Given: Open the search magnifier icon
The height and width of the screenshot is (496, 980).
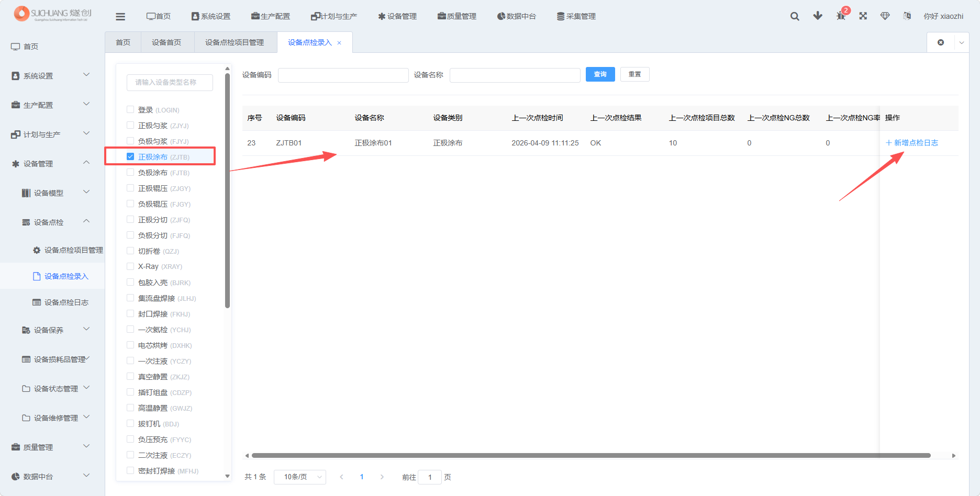Looking at the screenshot, I should [x=795, y=16].
